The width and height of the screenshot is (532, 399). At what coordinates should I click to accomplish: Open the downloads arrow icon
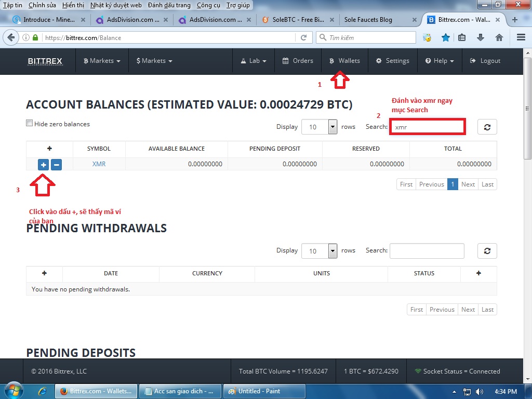point(481,37)
